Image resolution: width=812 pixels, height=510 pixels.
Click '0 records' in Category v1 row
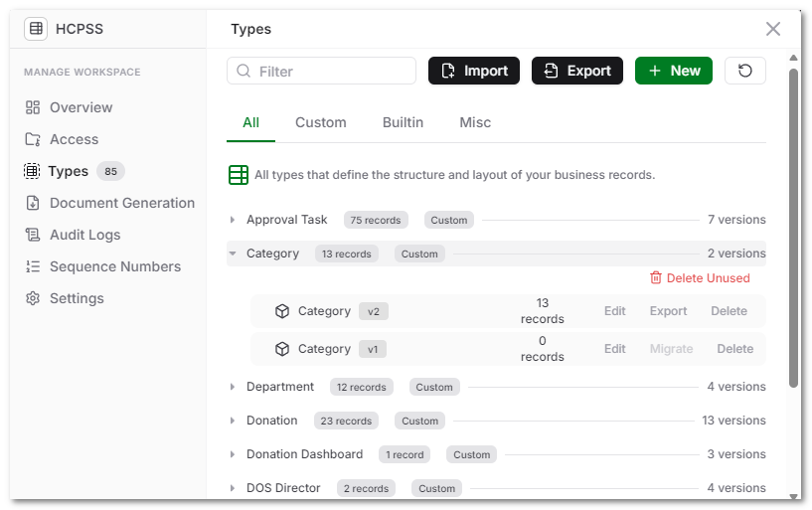click(x=543, y=349)
